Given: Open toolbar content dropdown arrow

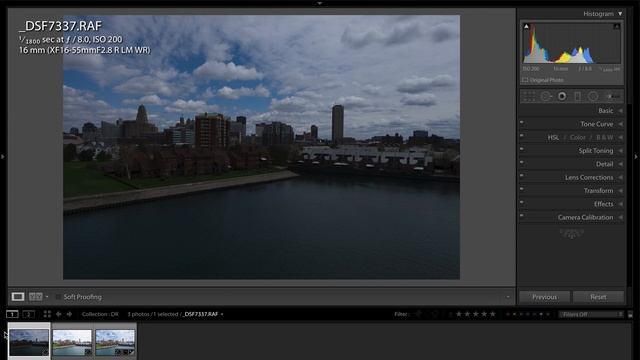Looking at the screenshot, I should tap(508, 297).
